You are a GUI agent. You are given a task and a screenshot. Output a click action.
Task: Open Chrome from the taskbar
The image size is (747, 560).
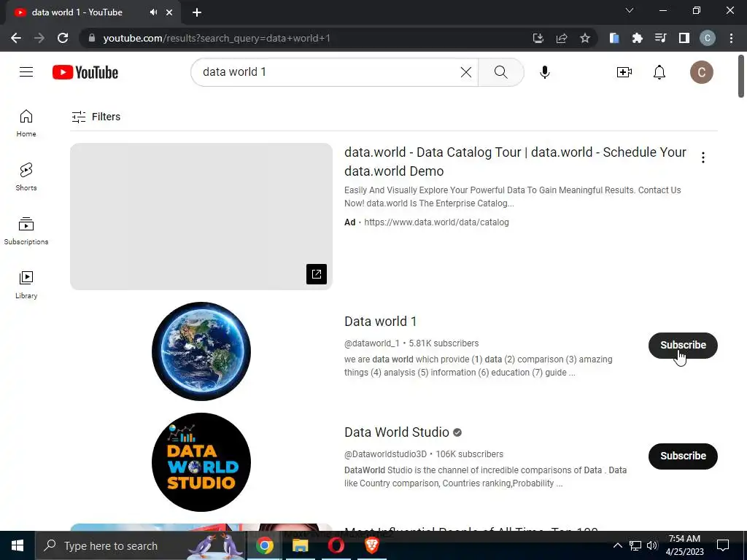(264, 545)
